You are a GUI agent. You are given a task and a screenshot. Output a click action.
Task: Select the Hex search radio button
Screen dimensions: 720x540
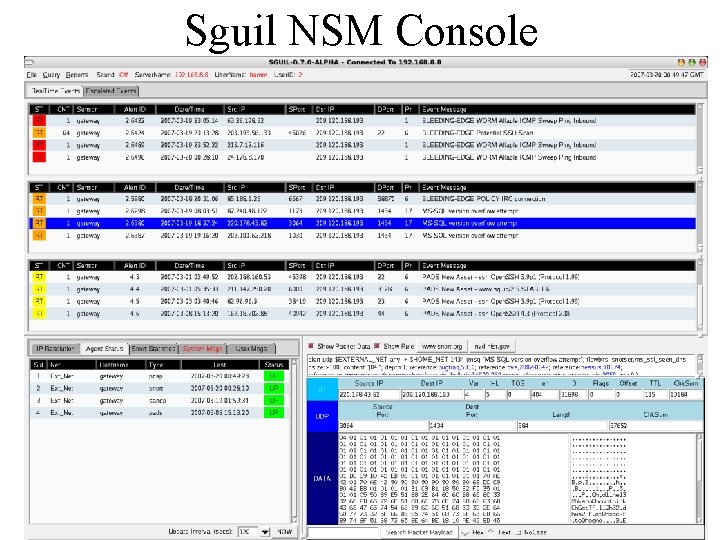[x=465, y=532]
